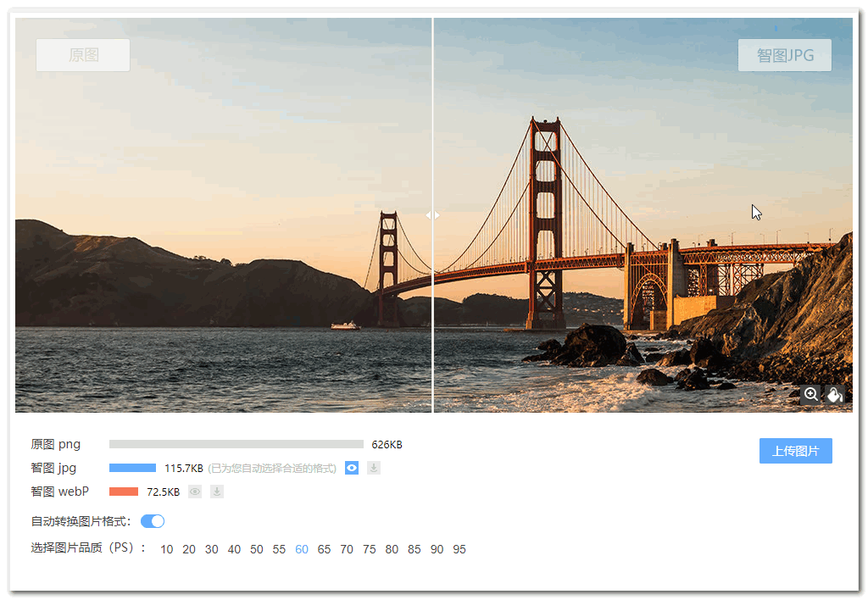
Task: Select image quality 85
Action: pyautogui.click(x=414, y=550)
